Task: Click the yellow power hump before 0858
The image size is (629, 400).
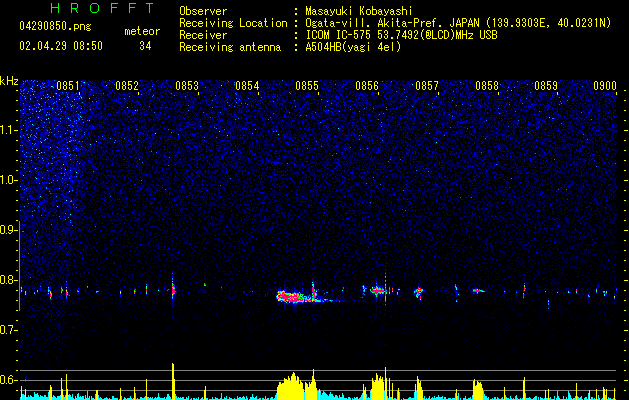Action: coord(477,389)
